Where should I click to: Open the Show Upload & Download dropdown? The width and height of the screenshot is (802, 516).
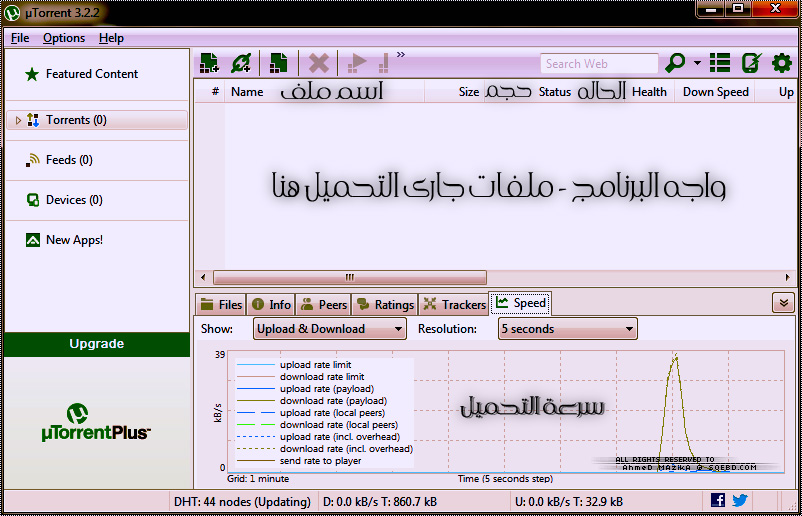pyautogui.click(x=330, y=329)
